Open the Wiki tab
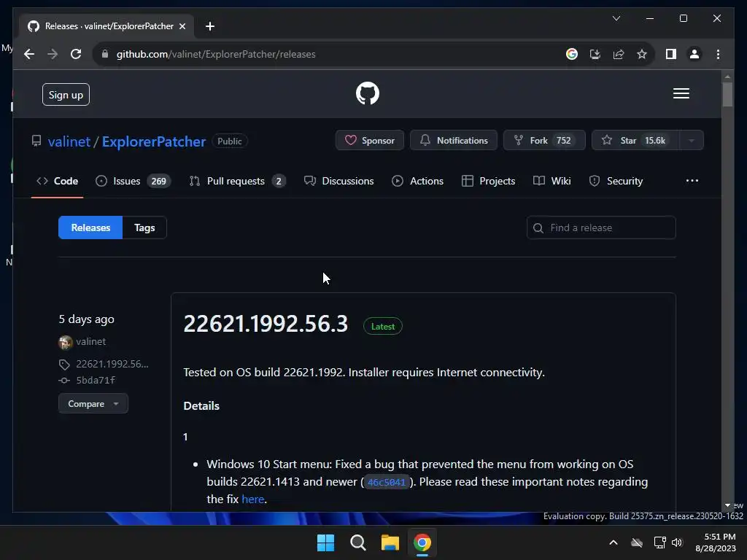This screenshot has width=747, height=560. click(x=551, y=181)
